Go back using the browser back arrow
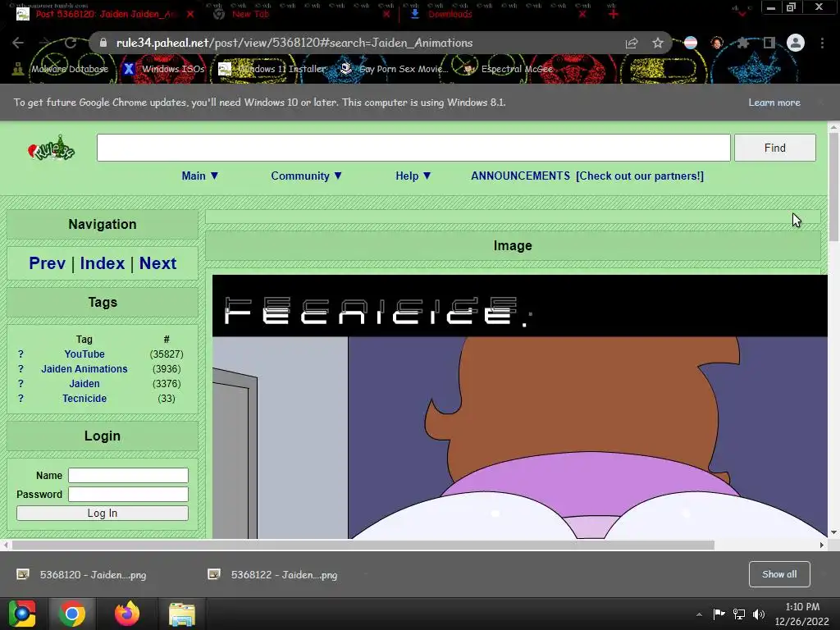 coord(18,43)
